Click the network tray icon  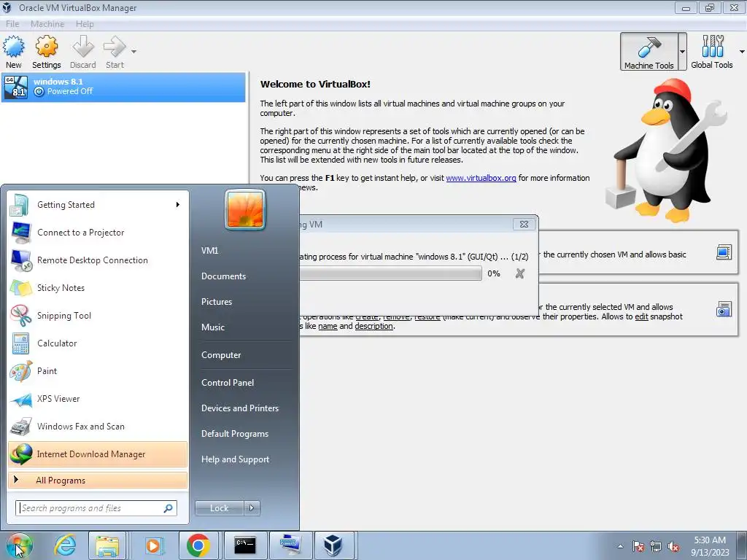(x=656, y=546)
